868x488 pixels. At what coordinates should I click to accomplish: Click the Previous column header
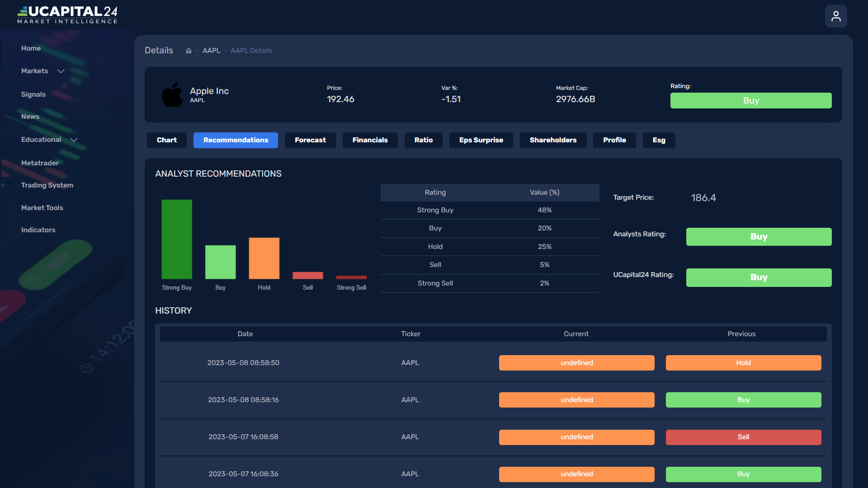click(741, 334)
